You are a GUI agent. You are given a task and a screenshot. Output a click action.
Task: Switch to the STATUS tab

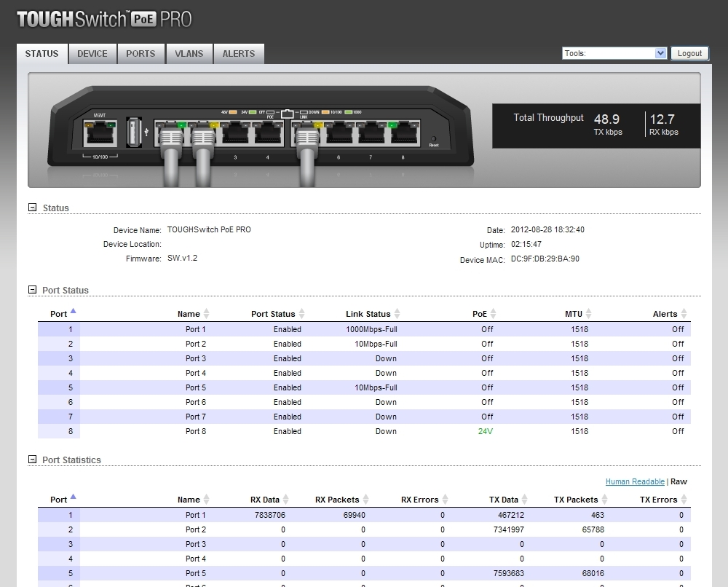[x=41, y=54]
